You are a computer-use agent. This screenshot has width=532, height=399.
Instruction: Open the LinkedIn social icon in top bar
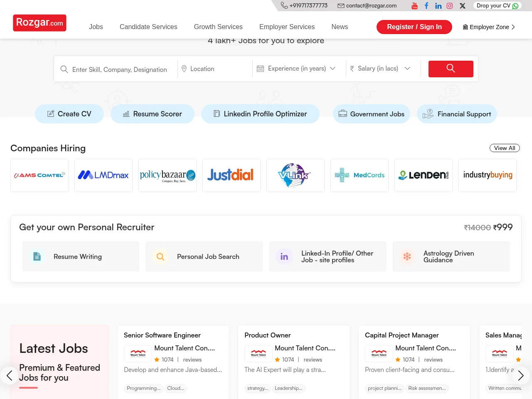click(438, 5)
